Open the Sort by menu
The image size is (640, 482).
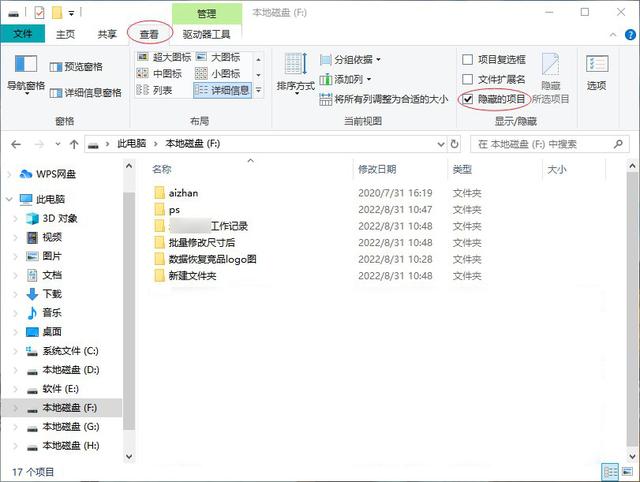296,73
